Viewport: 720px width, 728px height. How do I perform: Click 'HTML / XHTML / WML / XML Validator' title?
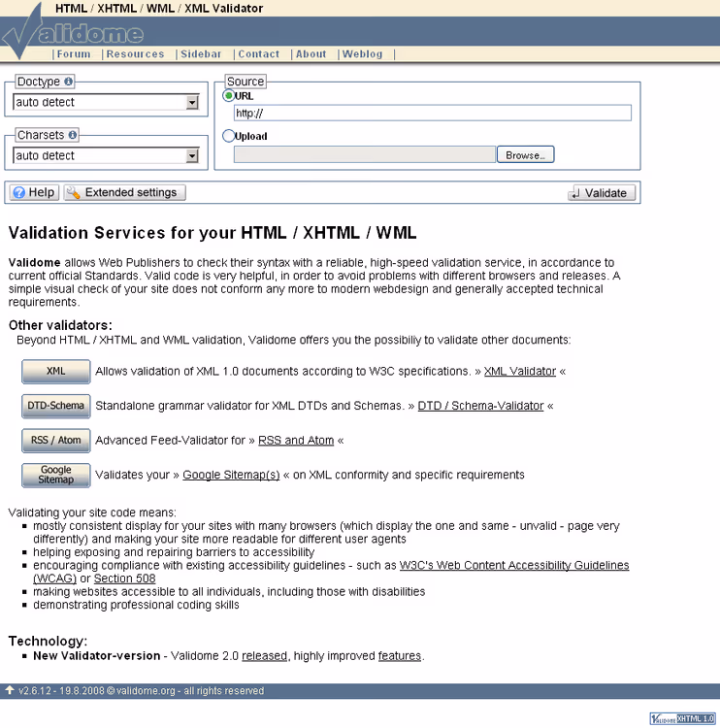159,9
